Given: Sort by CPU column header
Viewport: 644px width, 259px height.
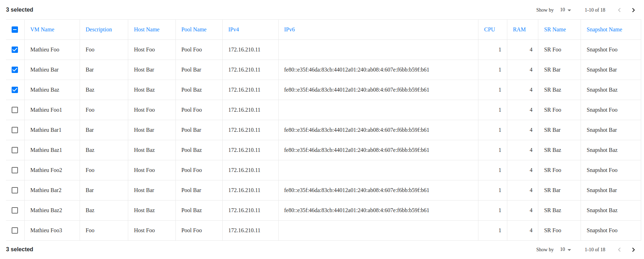Looking at the screenshot, I should pos(490,30).
